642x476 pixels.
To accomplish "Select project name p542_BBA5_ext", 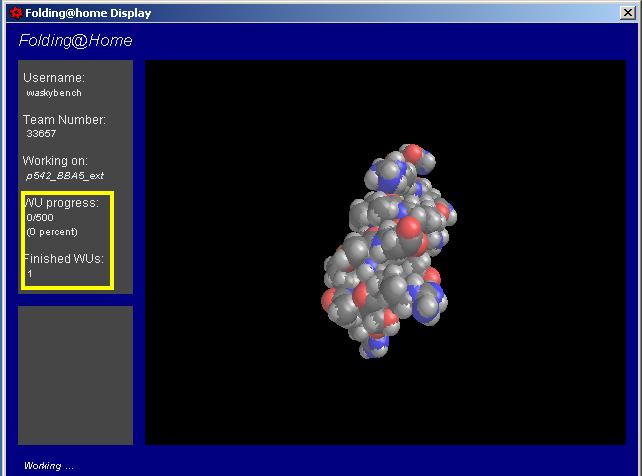I will (65, 176).
